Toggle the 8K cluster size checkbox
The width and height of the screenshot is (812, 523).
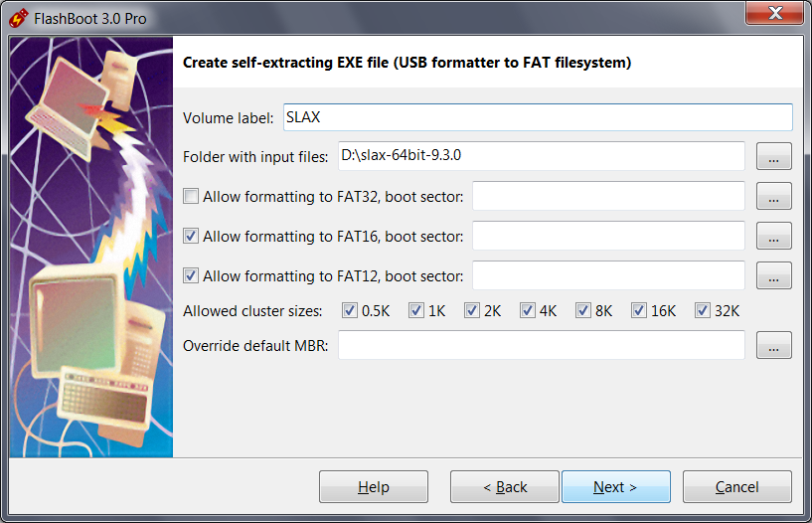coord(583,310)
